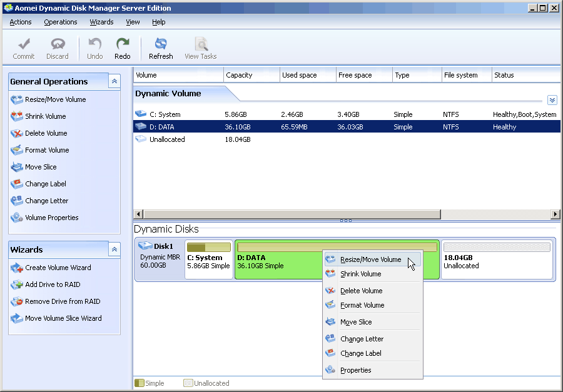Click Volume Properties in the sidebar
Screen dimensions: 563x392
pyautogui.click(x=51, y=218)
